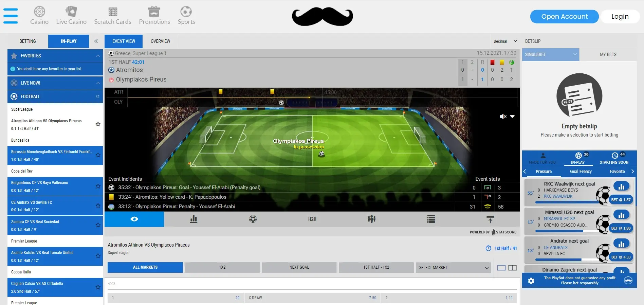The width and height of the screenshot is (644, 305).
Task: Open the Starting Soon tab
Action: (614, 159)
